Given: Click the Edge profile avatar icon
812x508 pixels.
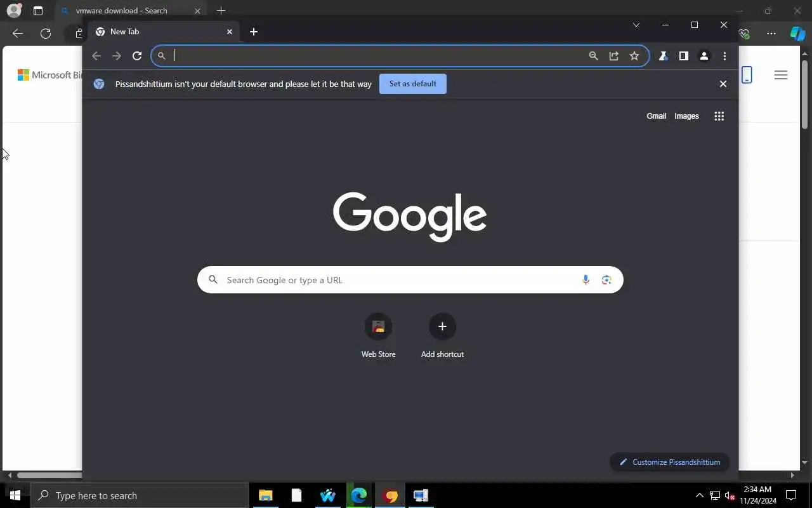Looking at the screenshot, I should tap(14, 11).
